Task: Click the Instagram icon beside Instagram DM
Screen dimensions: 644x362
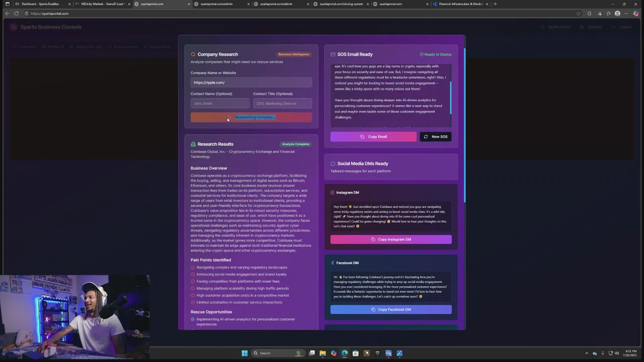Action: 333,193
